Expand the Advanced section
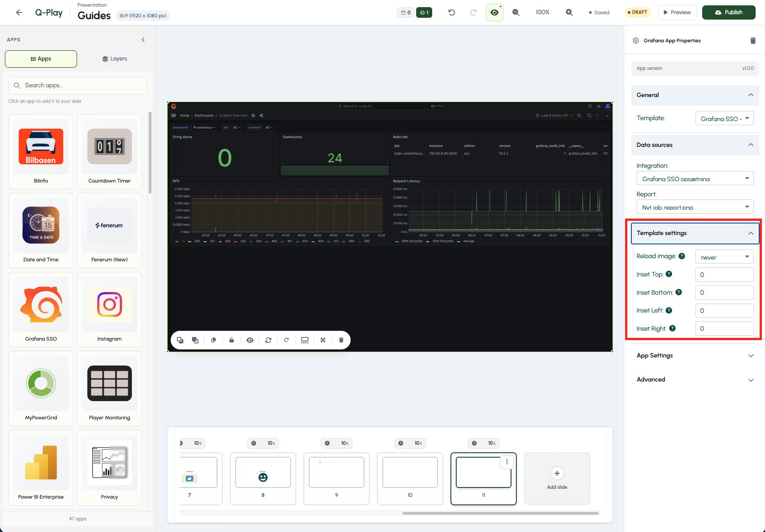The width and height of the screenshot is (765, 532). pos(695,380)
